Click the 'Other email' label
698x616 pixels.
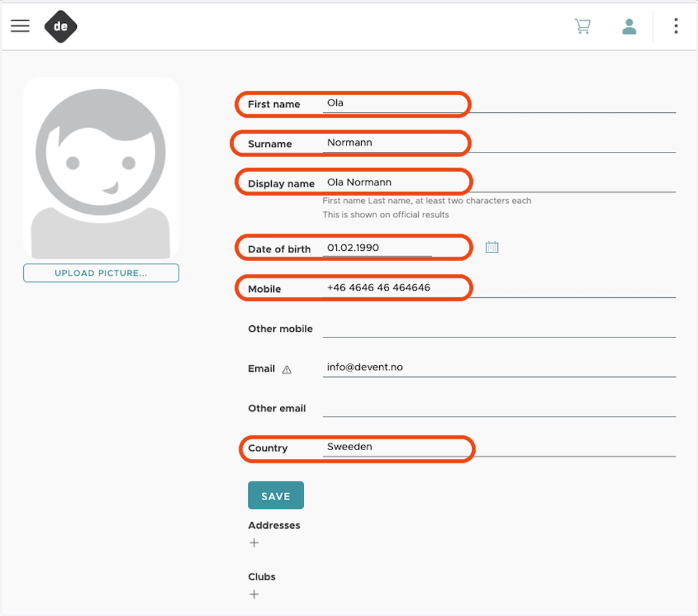(277, 408)
